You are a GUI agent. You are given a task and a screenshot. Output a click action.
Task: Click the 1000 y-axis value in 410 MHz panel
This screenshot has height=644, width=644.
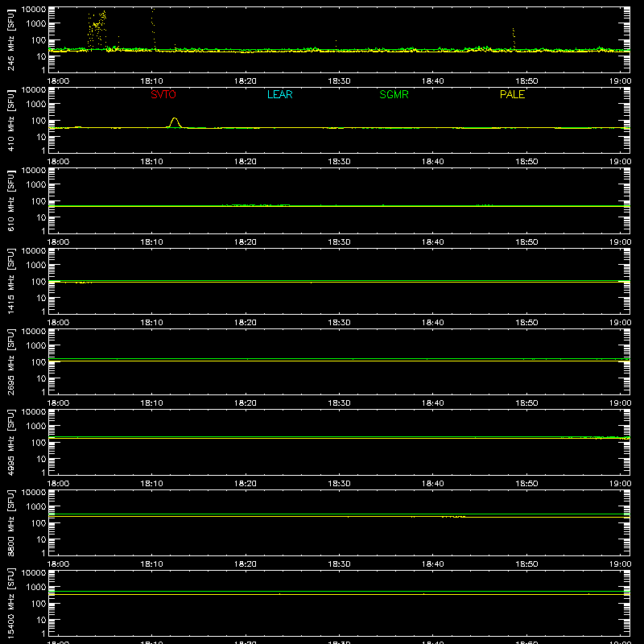(36, 104)
